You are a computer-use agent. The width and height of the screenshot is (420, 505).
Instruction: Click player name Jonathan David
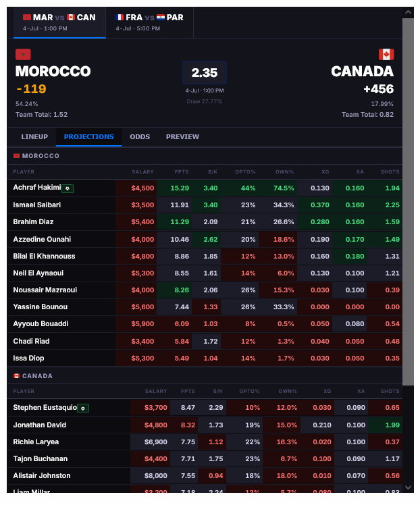[40, 425]
